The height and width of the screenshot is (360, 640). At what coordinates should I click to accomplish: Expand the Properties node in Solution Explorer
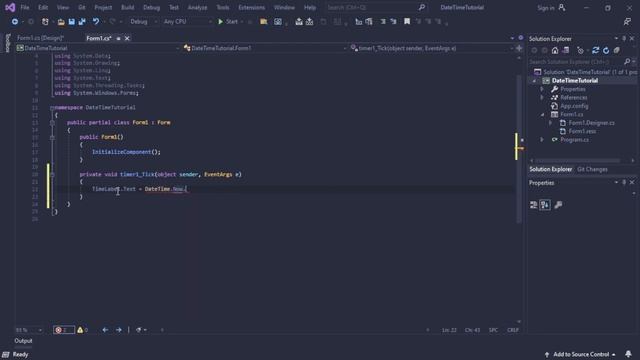(x=542, y=89)
